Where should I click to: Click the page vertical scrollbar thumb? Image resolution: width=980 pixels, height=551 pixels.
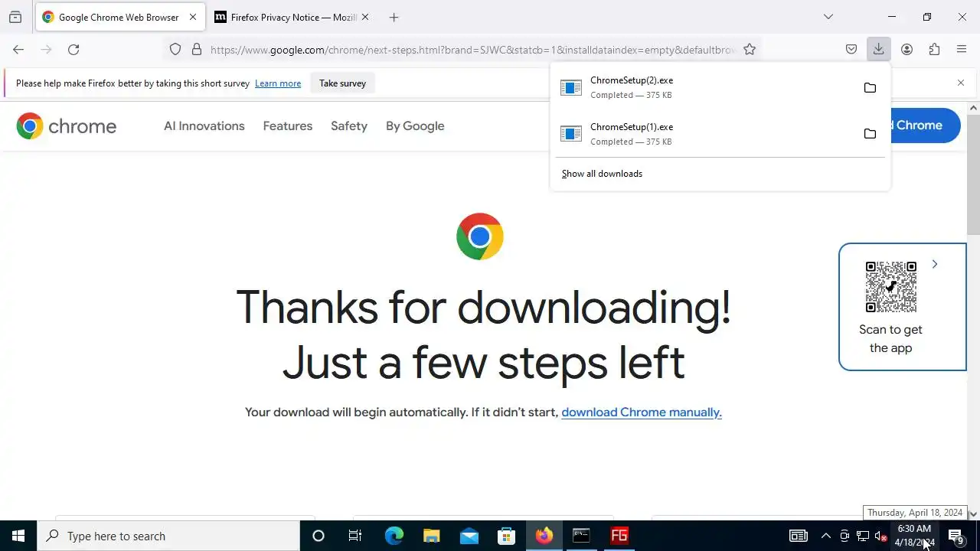click(973, 176)
